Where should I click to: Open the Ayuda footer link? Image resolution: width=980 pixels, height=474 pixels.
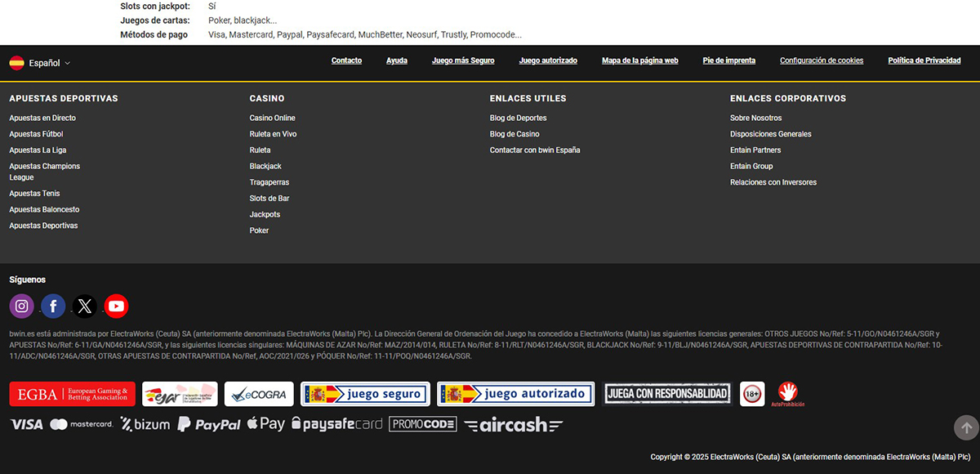pos(397,60)
